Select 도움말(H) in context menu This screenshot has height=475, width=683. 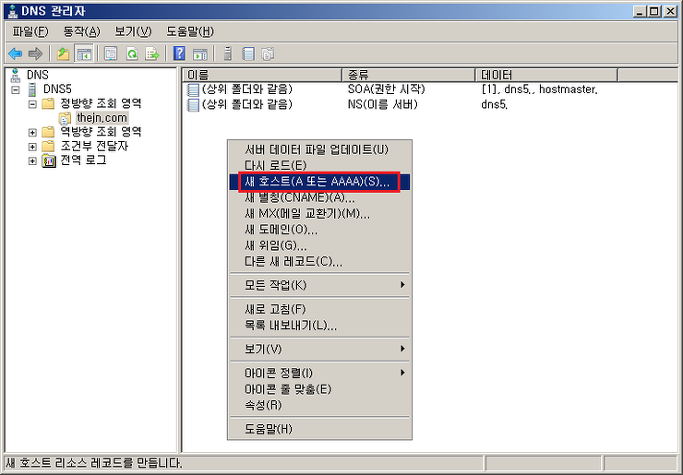(x=319, y=429)
